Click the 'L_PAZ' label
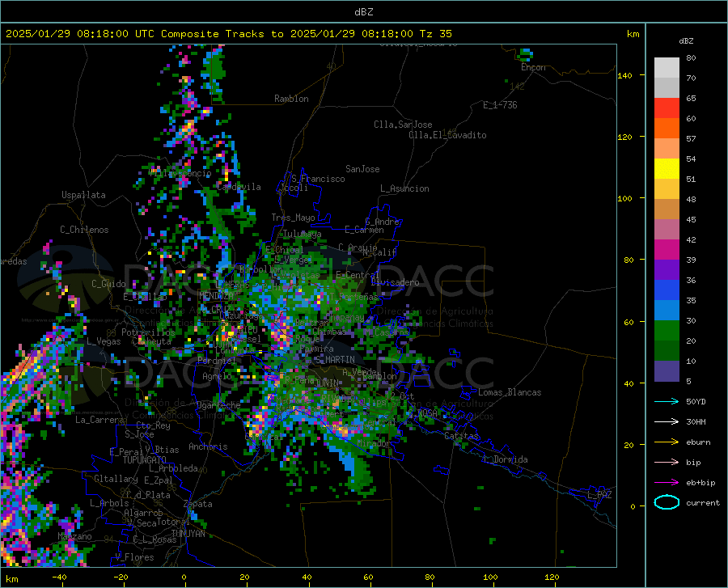This screenshot has width=728, height=588. (599, 495)
